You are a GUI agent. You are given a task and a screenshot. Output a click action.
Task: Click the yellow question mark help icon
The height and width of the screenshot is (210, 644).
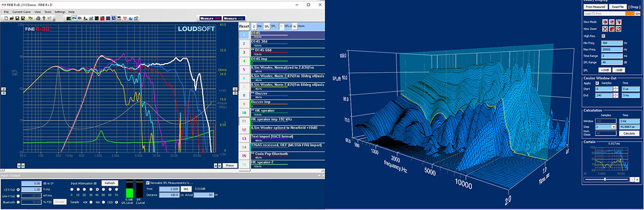tap(44, 18)
